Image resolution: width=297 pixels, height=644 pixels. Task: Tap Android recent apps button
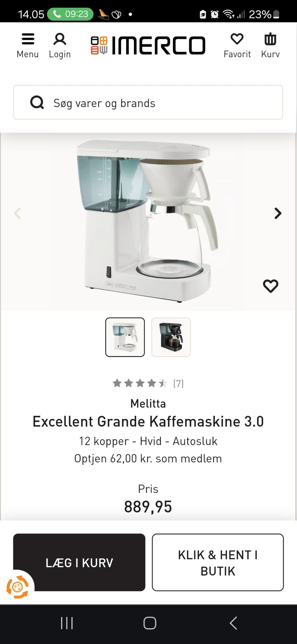pyautogui.click(x=67, y=623)
